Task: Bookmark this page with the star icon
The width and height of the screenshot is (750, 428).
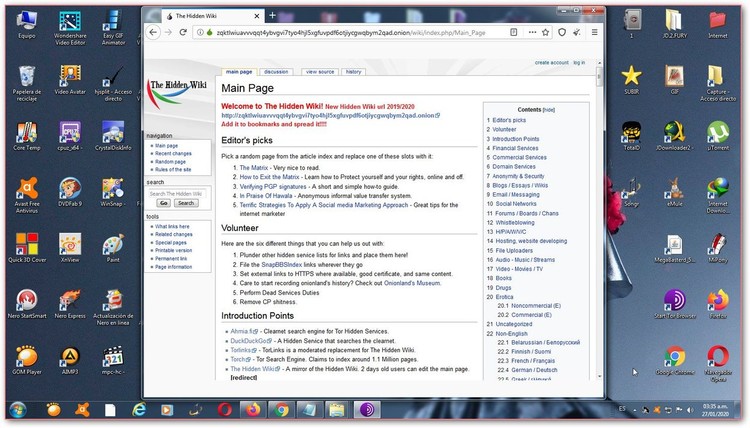Action: coord(546,33)
